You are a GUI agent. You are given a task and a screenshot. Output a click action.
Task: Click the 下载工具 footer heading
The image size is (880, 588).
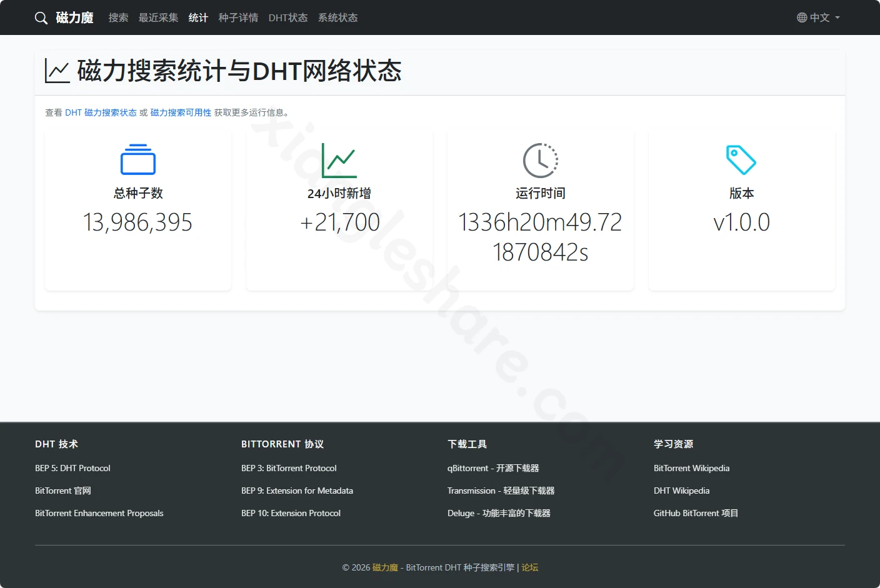(467, 444)
